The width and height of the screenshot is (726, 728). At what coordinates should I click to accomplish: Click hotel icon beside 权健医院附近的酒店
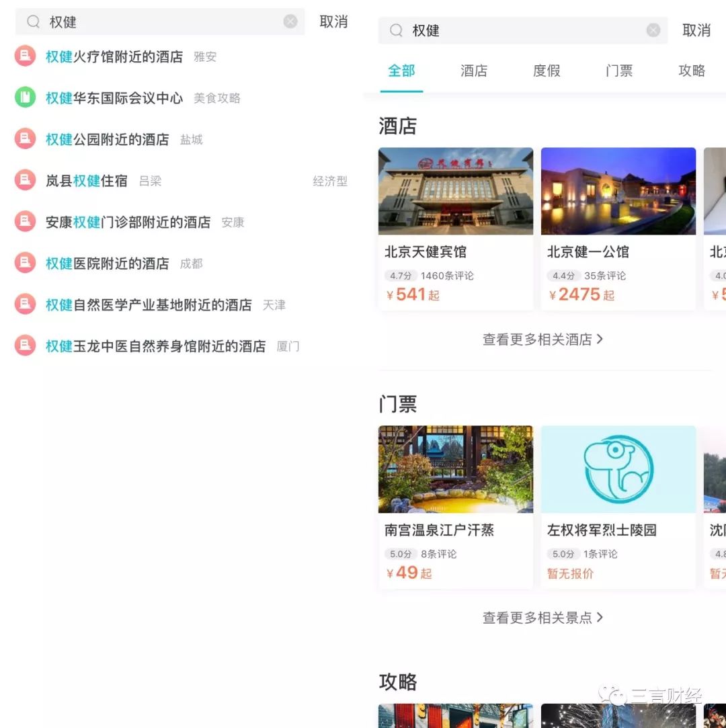click(x=25, y=263)
